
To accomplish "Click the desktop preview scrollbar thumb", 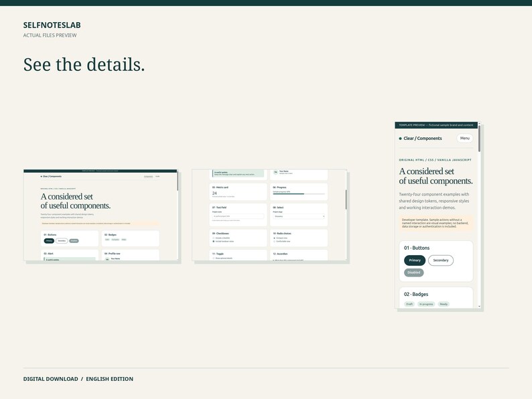I will point(178,181).
